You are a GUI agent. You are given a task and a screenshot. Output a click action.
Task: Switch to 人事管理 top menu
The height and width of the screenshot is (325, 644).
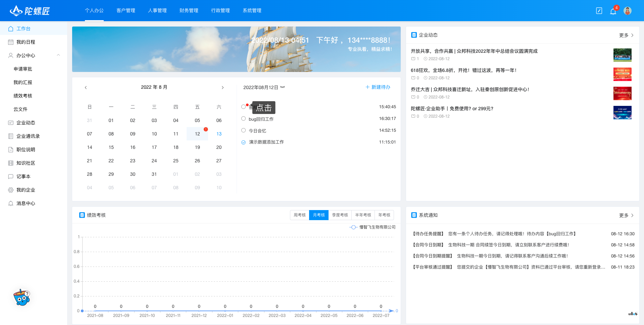[157, 11]
